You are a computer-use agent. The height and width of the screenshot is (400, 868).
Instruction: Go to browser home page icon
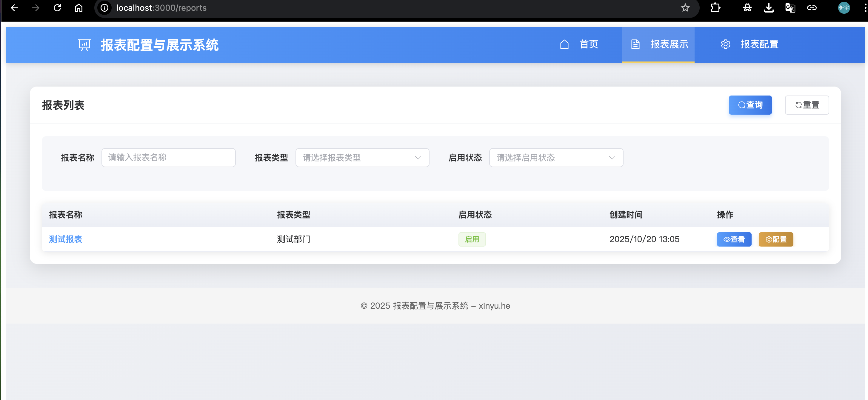click(x=79, y=8)
